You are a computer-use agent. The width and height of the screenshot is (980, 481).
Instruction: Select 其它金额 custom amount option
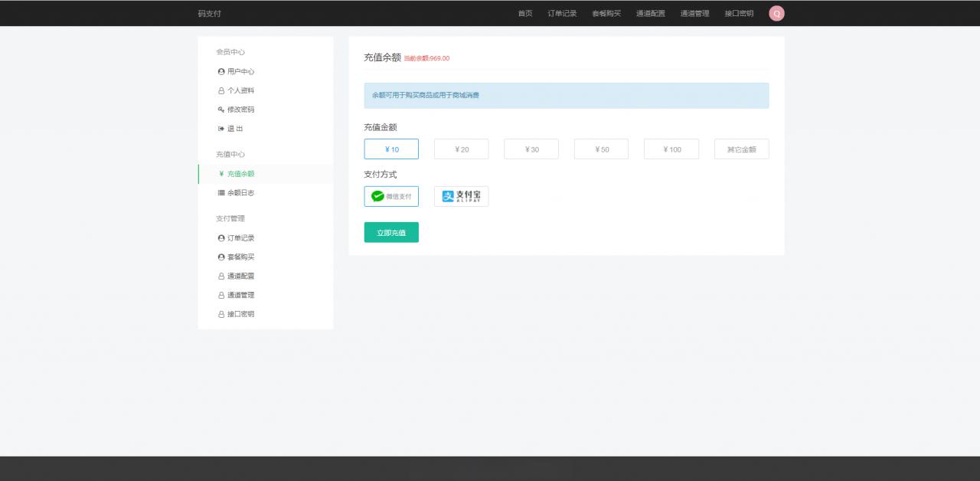741,149
